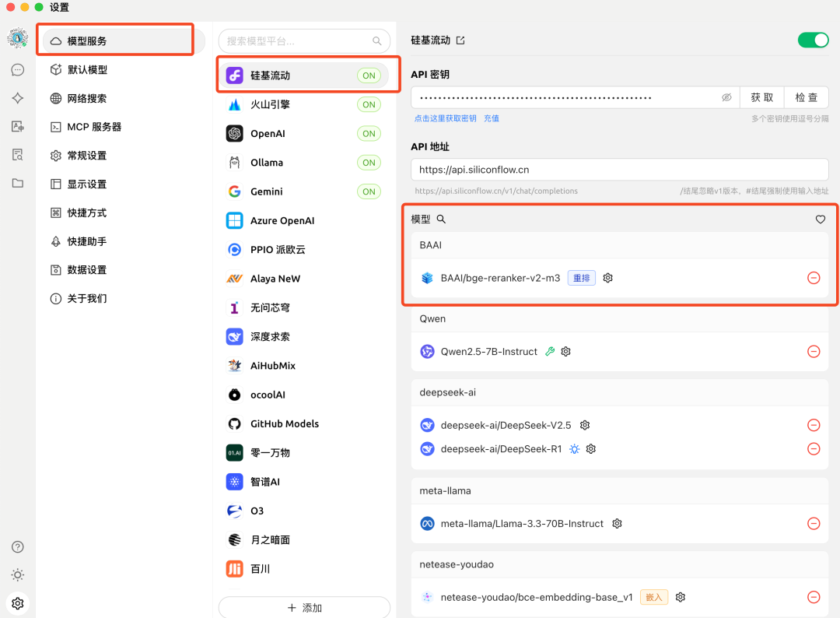Open the model search magnifier beside 模型
The image size is (840, 618).
[x=440, y=219]
